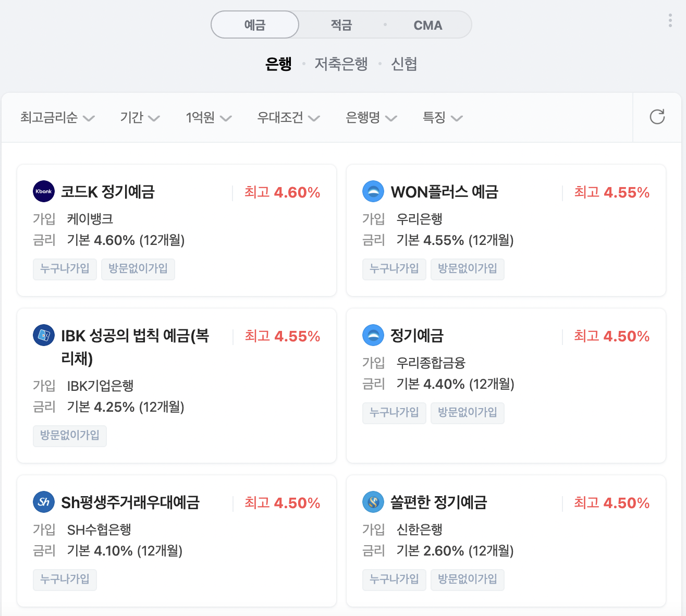Click the IBK기업은행 bank name
The width and height of the screenshot is (686, 616).
point(101,386)
